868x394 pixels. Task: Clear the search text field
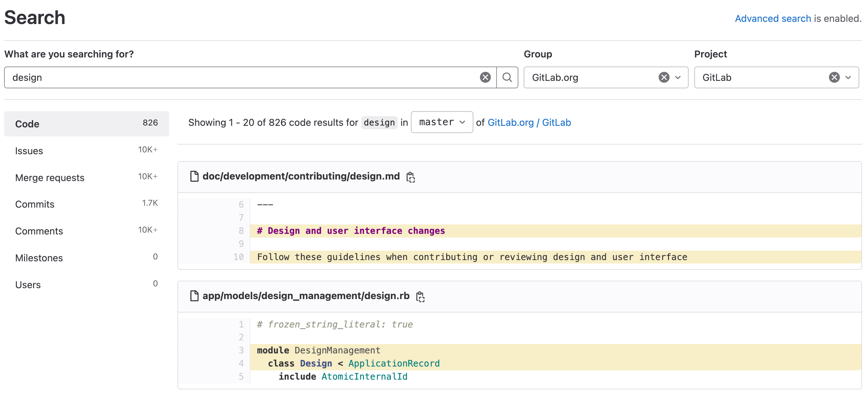485,77
